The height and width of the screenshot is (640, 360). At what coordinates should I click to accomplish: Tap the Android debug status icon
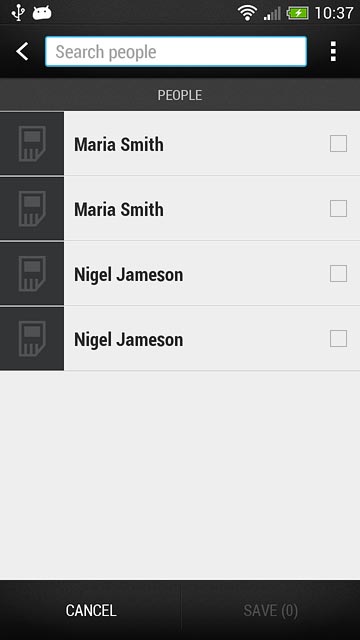coord(42,13)
